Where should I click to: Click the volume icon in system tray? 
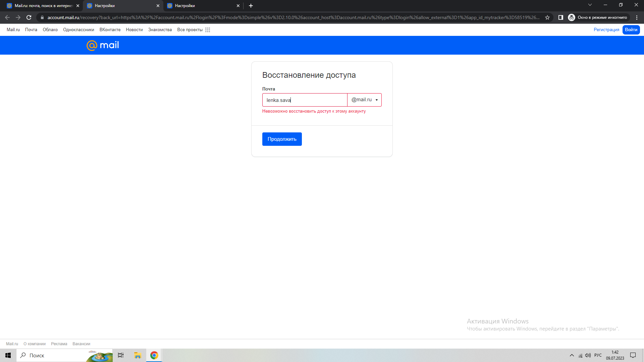point(588,355)
